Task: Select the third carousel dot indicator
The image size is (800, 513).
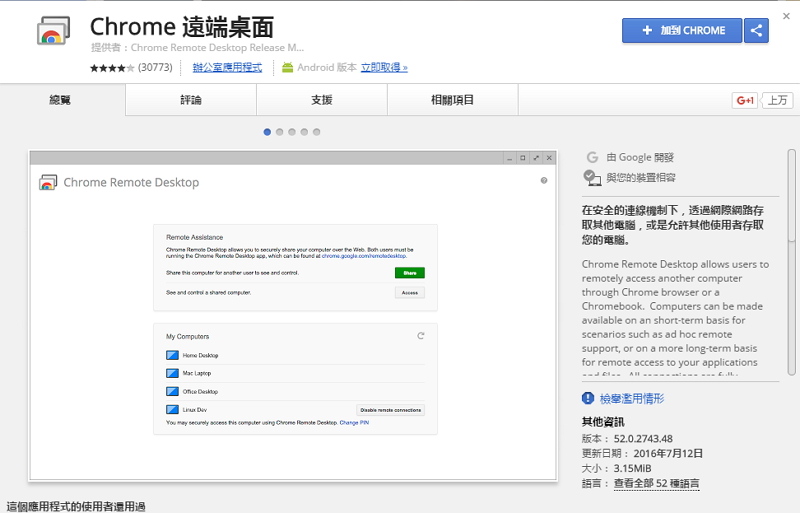Action: pyautogui.click(x=292, y=131)
